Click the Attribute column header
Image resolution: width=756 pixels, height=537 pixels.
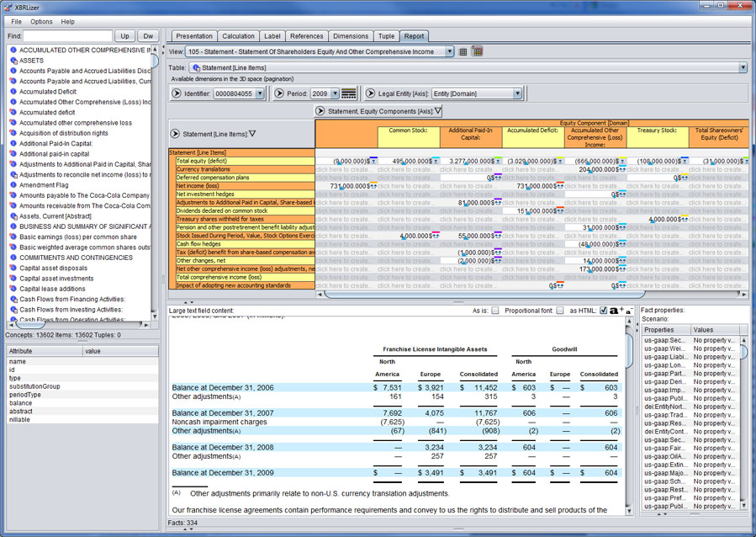coord(45,351)
